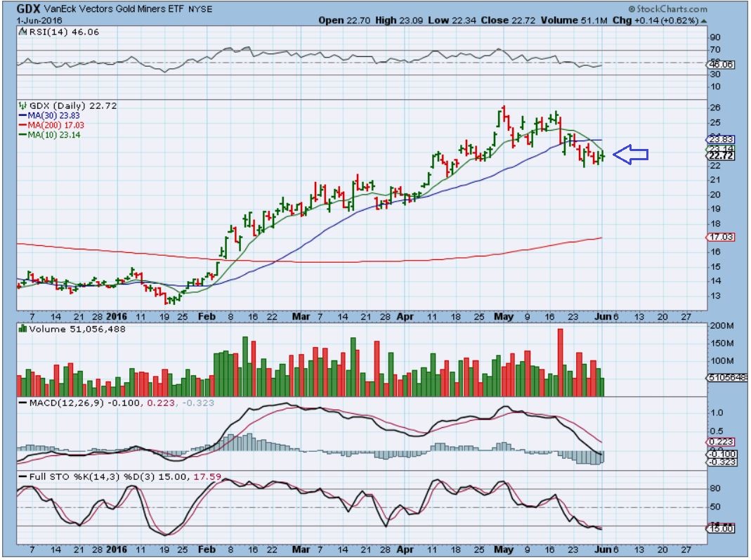Select the MA(200) 17.03 legend entry
Image resolution: width=751 pixels, height=560 pixels.
[51, 125]
